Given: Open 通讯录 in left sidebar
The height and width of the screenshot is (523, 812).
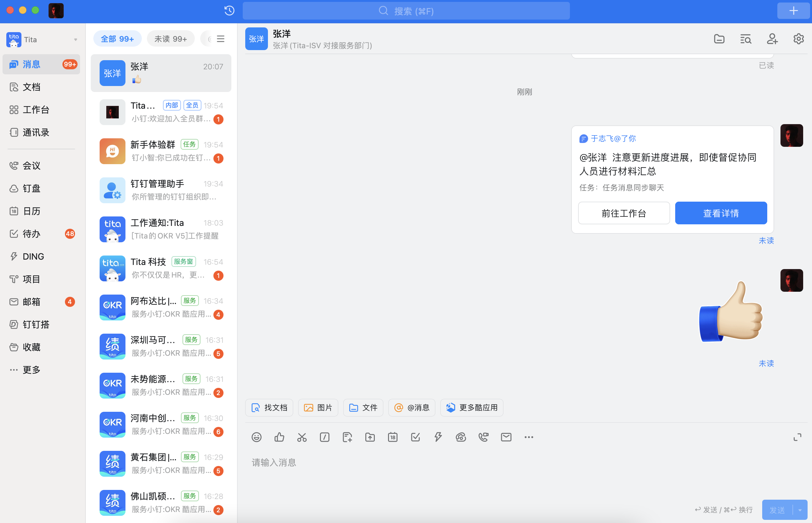Looking at the screenshot, I should pos(41,132).
